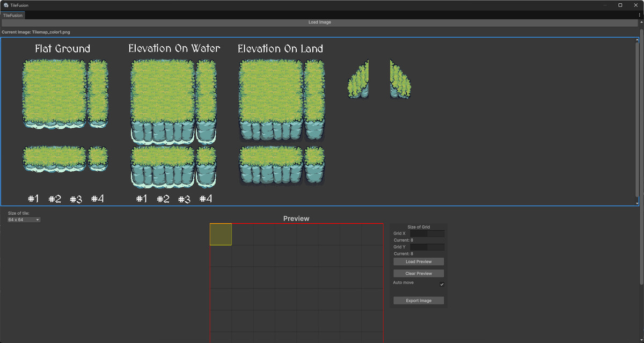This screenshot has width=644, height=343.
Task: Click the Flat Ground large grass tile
Action: tap(54, 93)
